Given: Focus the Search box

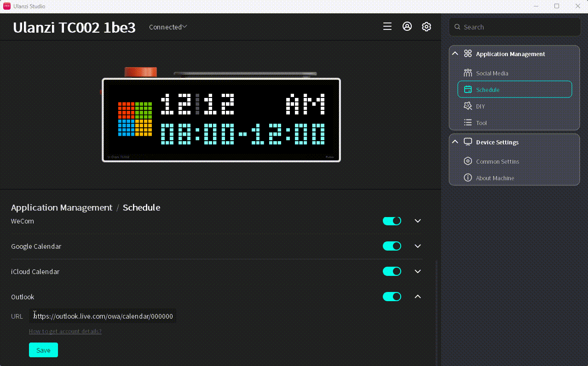Looking at the screenshot, I should (515, 27).
